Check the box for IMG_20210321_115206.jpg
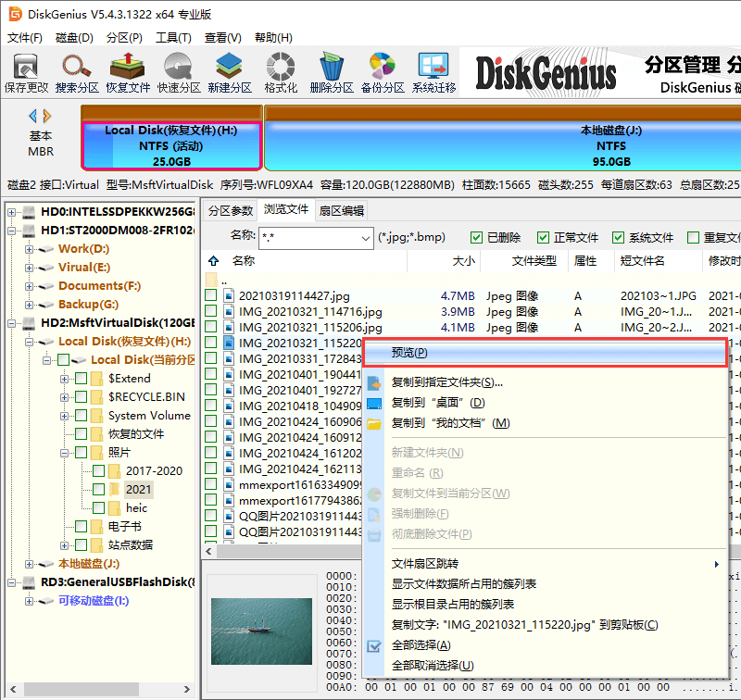Viewport: 741px width, 700px height. (211, 327)
